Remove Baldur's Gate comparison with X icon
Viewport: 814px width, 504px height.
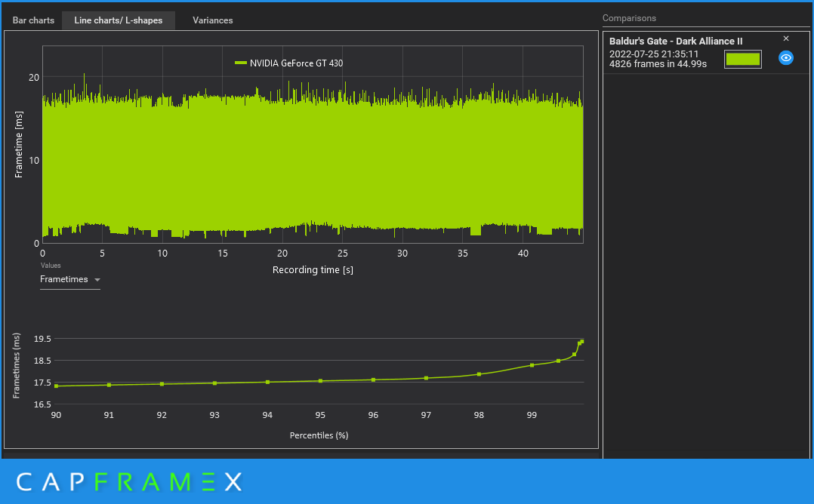785,39
